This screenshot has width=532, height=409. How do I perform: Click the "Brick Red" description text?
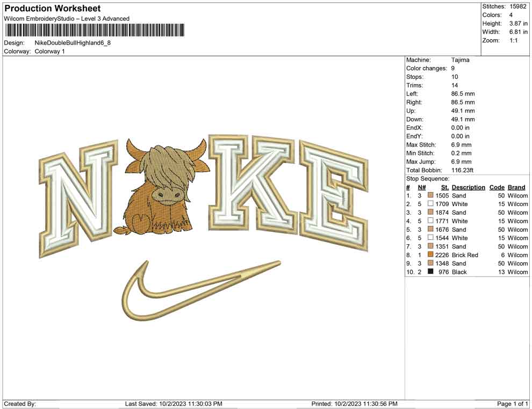pos(465,255)
